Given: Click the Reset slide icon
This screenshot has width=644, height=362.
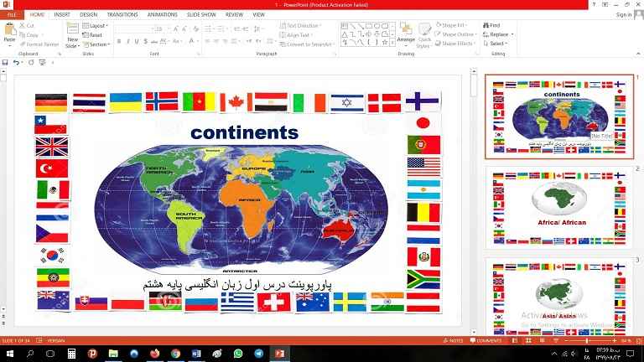Looking at the screenshot, I should pyautogui.click(x=95, y=35).
